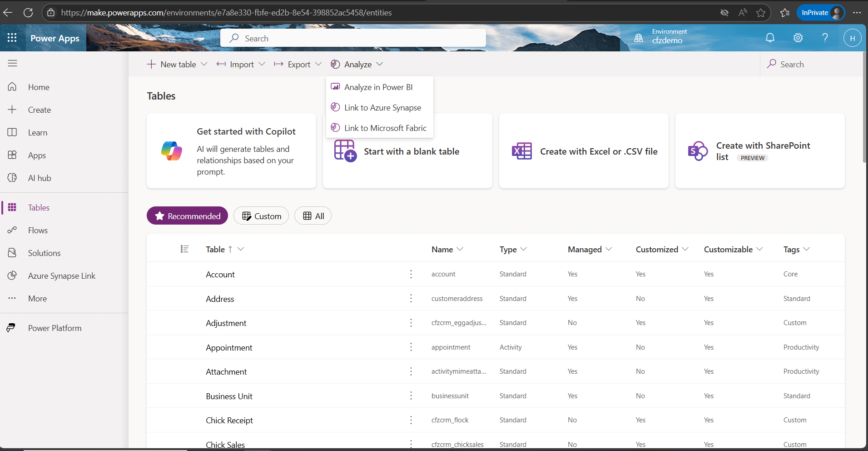The height and width of the screenshot is (451, 868).
Task: Collapse the left navigation hamburger menu
Action: (12, 63)
